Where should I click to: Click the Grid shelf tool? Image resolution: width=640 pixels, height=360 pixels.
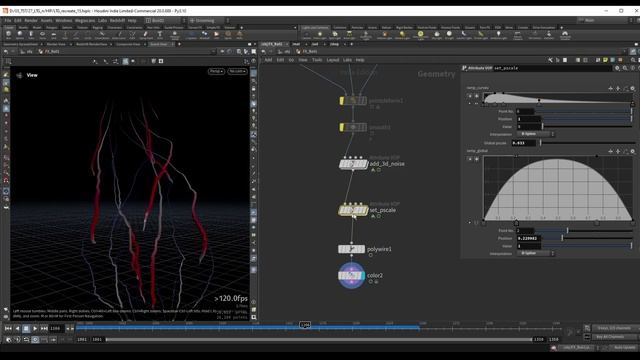pyautogui.click(x=53, y=35)
